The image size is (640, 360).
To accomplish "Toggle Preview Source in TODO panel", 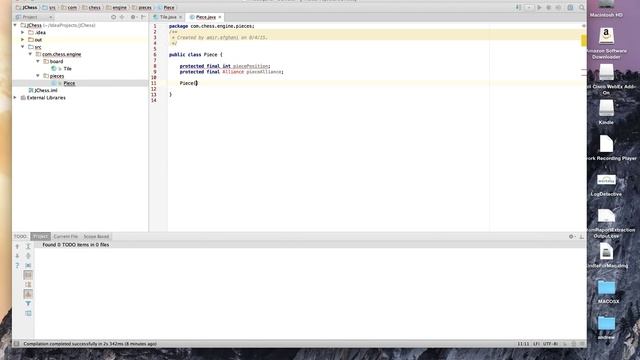I will click(x=28, y=313).
